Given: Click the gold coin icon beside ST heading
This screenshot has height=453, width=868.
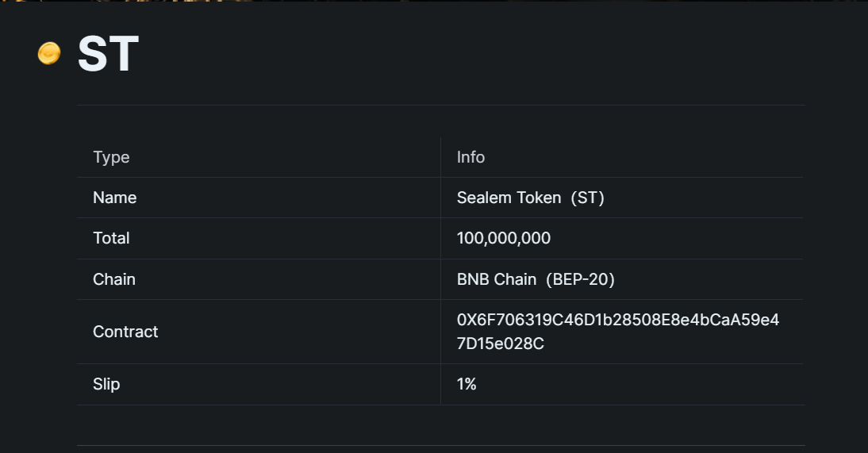Looking at the screenshot, I should click(49, 54).
